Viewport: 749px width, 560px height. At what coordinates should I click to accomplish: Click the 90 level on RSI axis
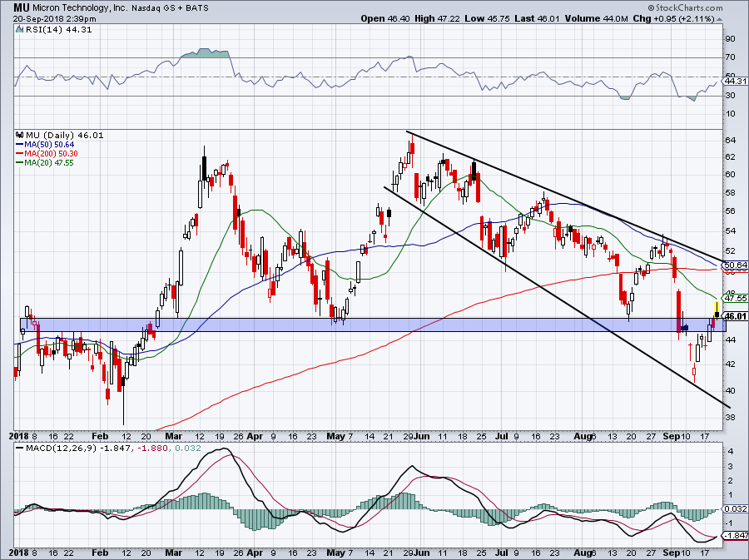pyautogui.click(x=730, y=39)
